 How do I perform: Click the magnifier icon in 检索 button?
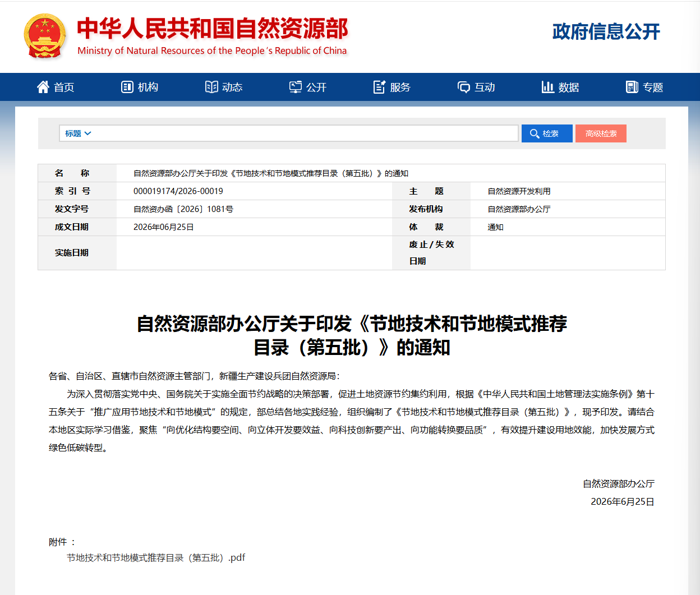[x=535, y=133]
